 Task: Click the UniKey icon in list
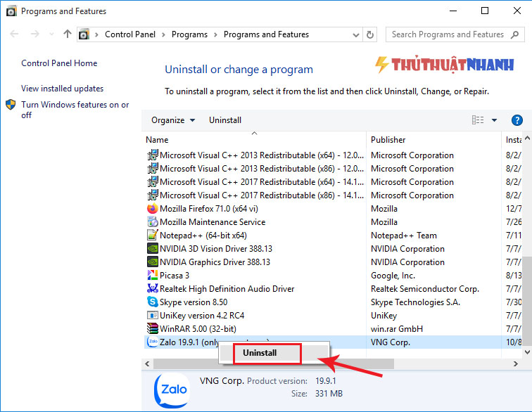coord(152,316)
